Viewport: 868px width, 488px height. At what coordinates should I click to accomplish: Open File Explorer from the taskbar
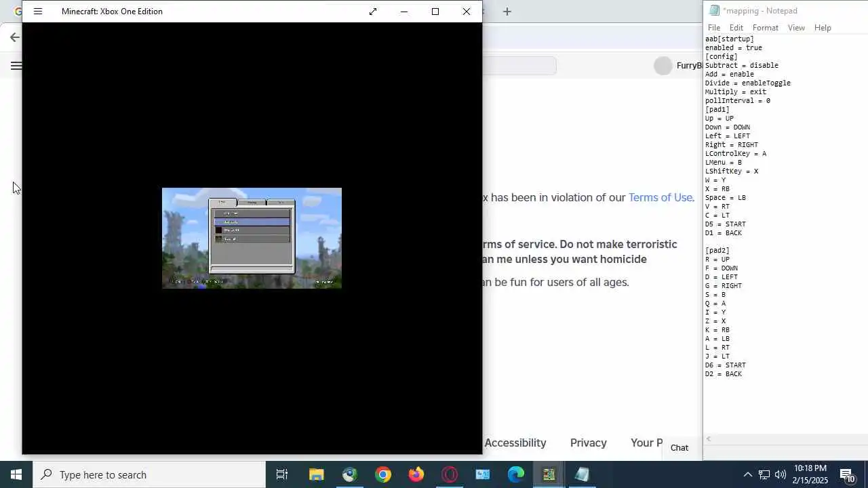317,474
